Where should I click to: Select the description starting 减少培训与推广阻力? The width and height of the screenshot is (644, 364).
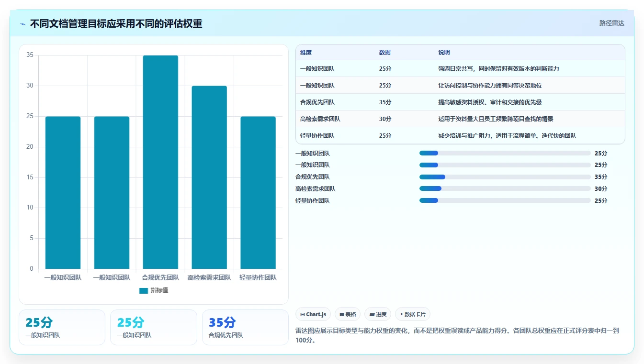pos(507,136)
